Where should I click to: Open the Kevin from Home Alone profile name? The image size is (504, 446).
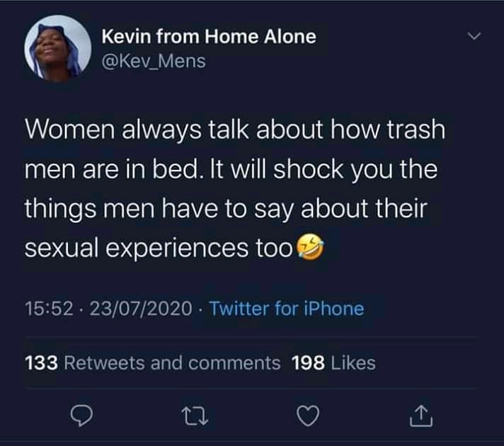pyautogui.click(x=209, y=36)
